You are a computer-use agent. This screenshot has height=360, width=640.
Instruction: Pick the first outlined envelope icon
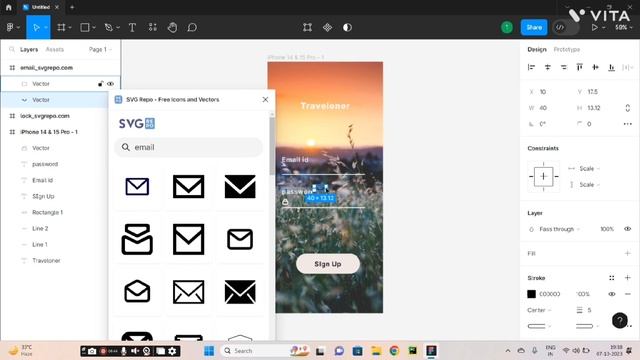tap(137, 187)
